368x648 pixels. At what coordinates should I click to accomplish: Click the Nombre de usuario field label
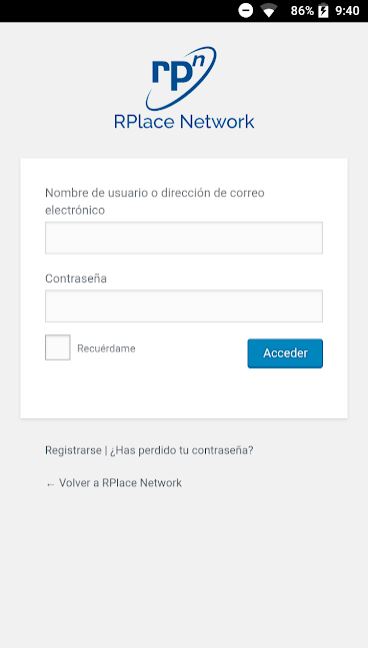(x=155, y=201)
